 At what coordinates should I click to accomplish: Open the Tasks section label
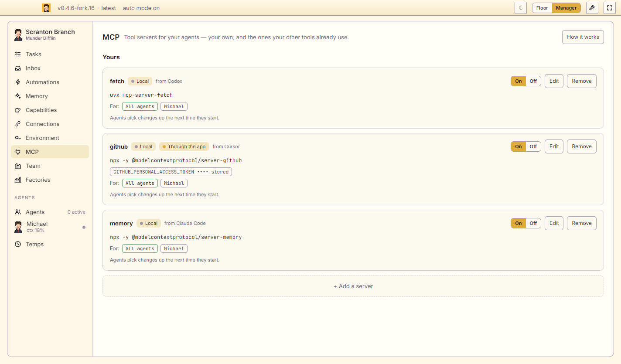tap(34, 54)
